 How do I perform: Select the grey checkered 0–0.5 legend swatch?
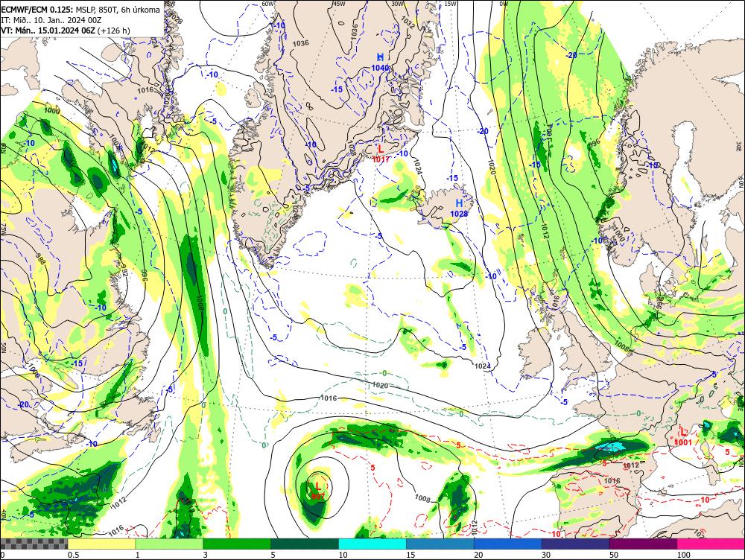tap(34, 544)
